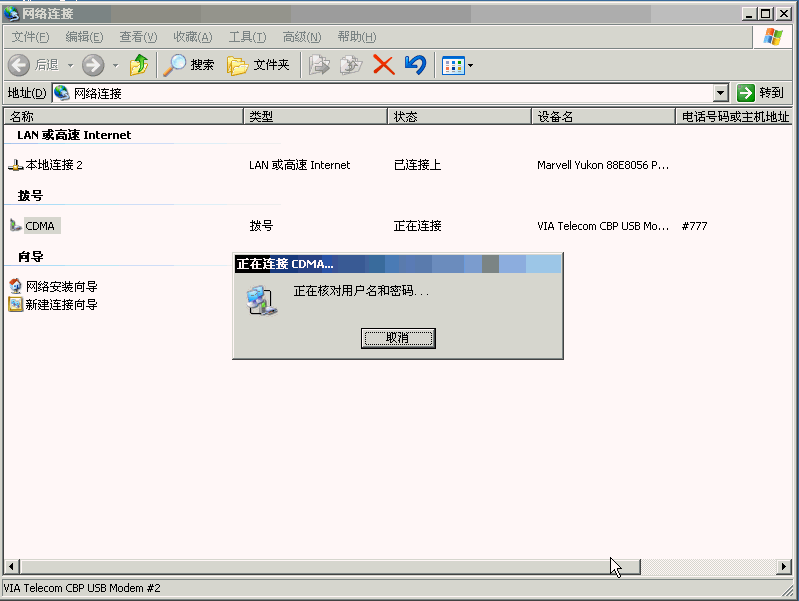
Task: Click the CDMA dial-up connection icon
Action: [x=15, y=225]
